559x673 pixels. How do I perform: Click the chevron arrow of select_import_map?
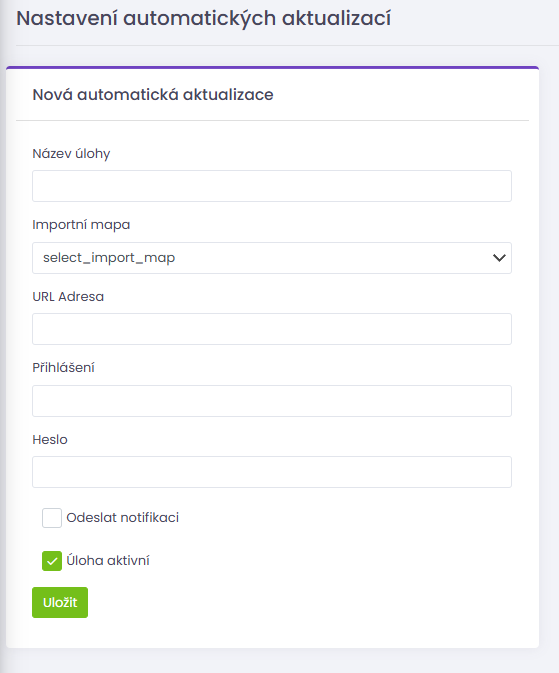click(499, 258)
